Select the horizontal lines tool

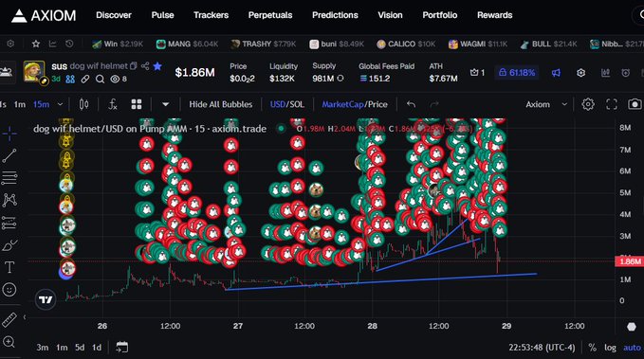(x=9, y=178)
